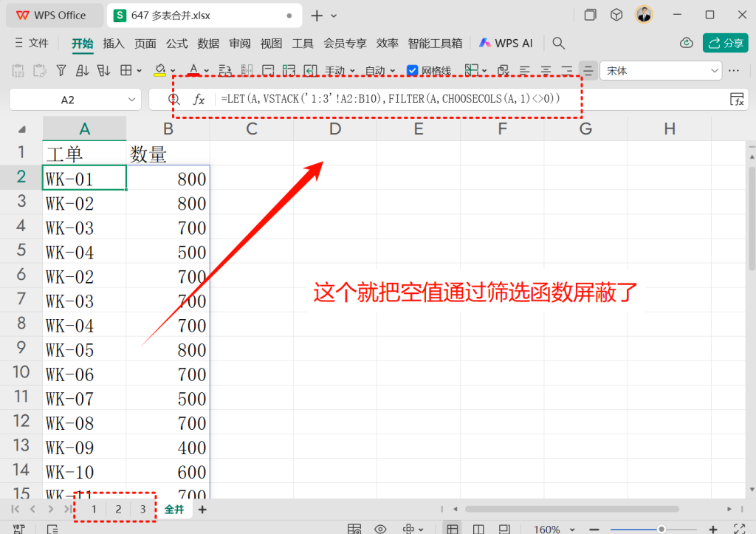Open the 文件 menu
Screen dimensions: 756x534
click(x=32, y=44)
